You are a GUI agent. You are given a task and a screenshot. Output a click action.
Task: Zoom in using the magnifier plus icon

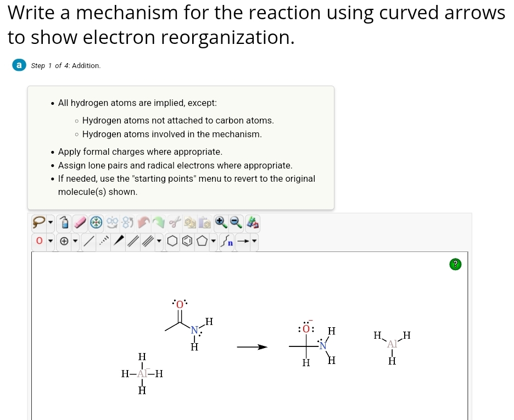(x=221, y=222)
